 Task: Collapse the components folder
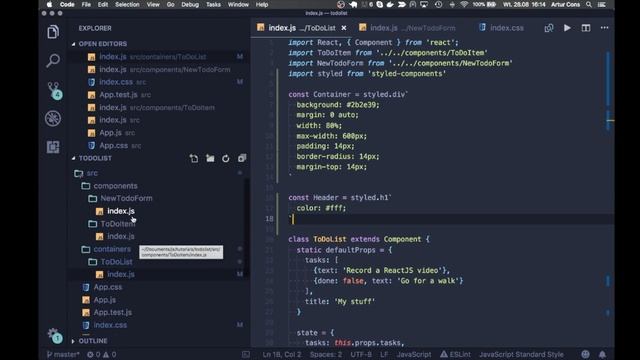[x=115, y=186]
